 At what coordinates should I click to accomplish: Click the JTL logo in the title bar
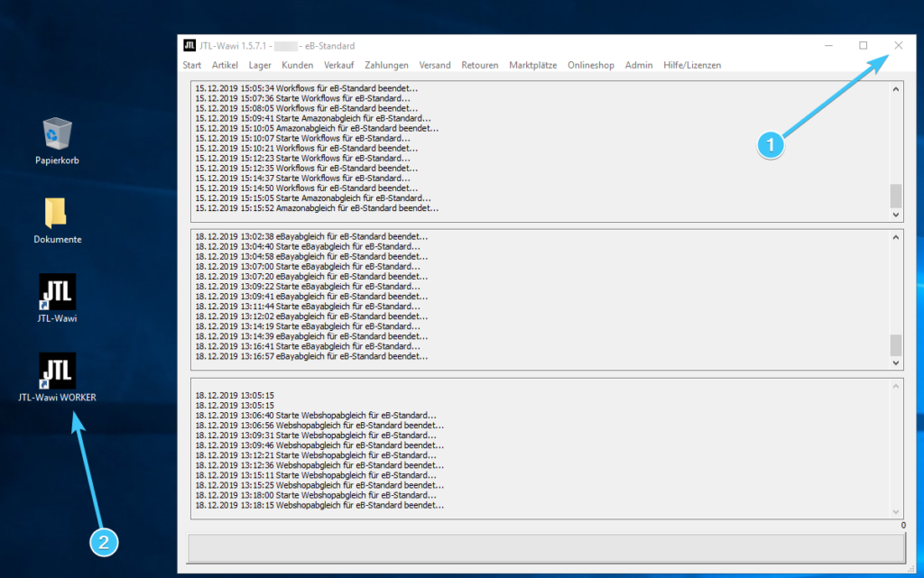[189, 45]
